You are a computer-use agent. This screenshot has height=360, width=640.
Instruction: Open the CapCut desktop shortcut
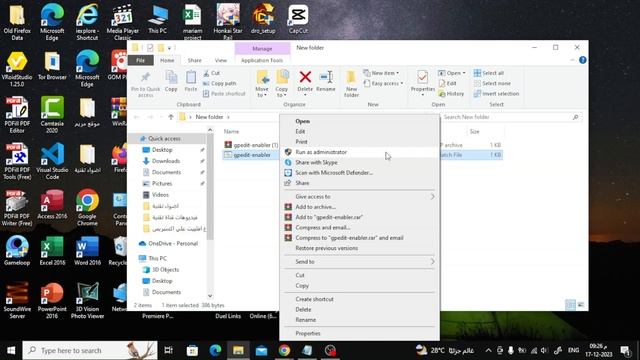pyautogui.click(x=298, y=19)
